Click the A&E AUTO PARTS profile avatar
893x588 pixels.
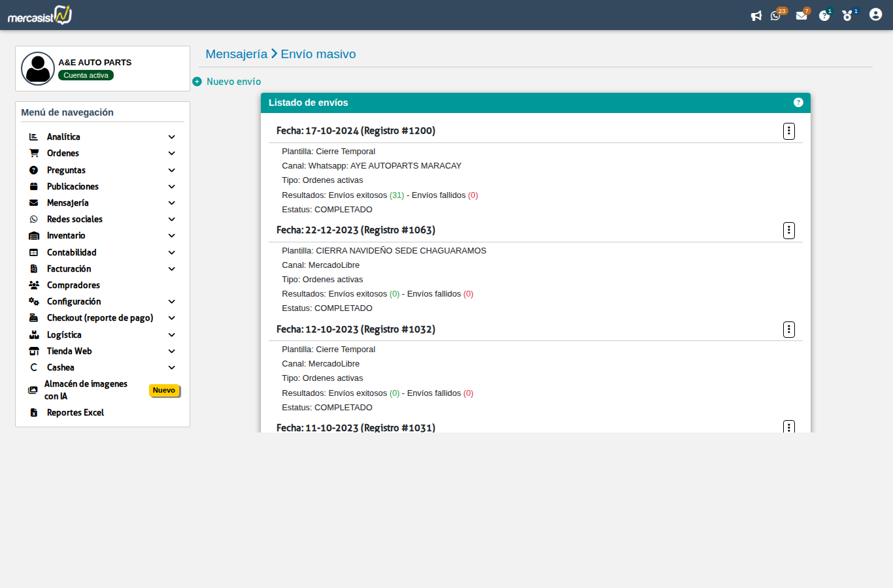pos(38,69)
